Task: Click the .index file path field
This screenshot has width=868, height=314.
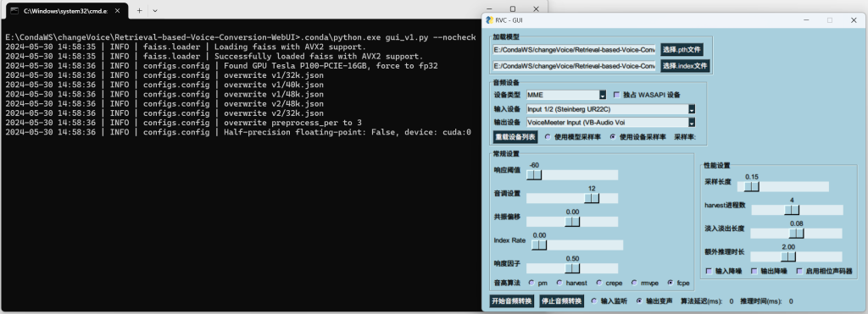Action: tap(574, 66)
